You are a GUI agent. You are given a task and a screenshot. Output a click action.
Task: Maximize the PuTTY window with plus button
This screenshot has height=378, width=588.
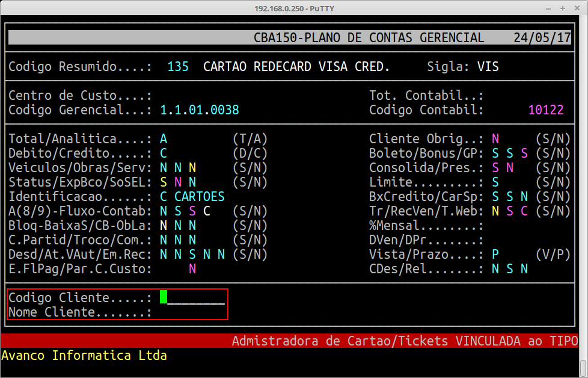[x=563, y=8]
